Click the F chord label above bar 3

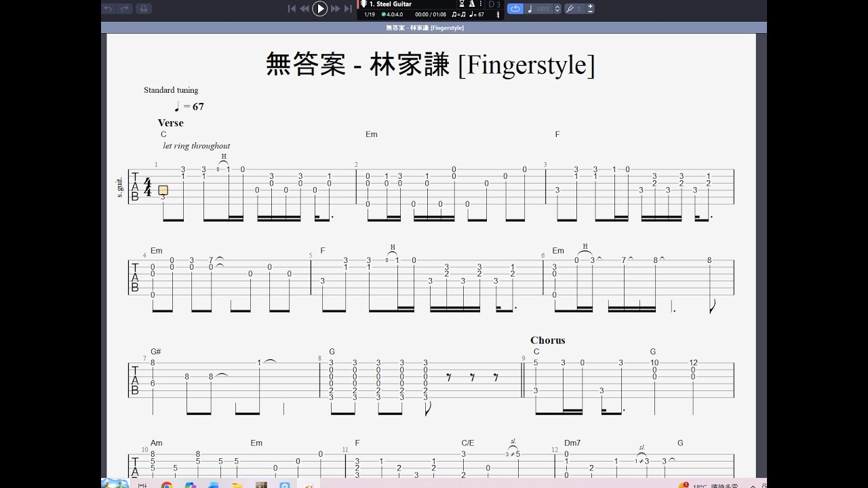pyautogui.click(x=557, y=134)
